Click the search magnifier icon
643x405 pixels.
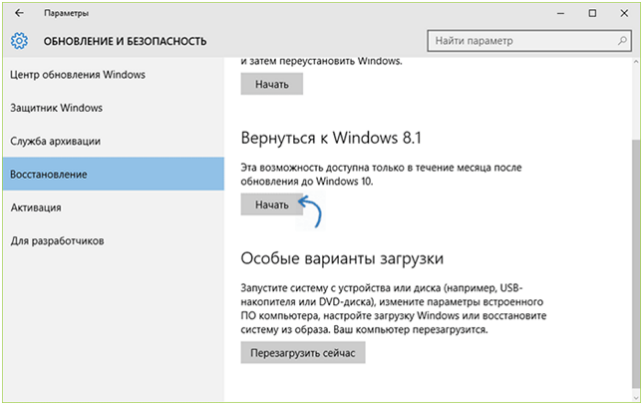[622, 41]
